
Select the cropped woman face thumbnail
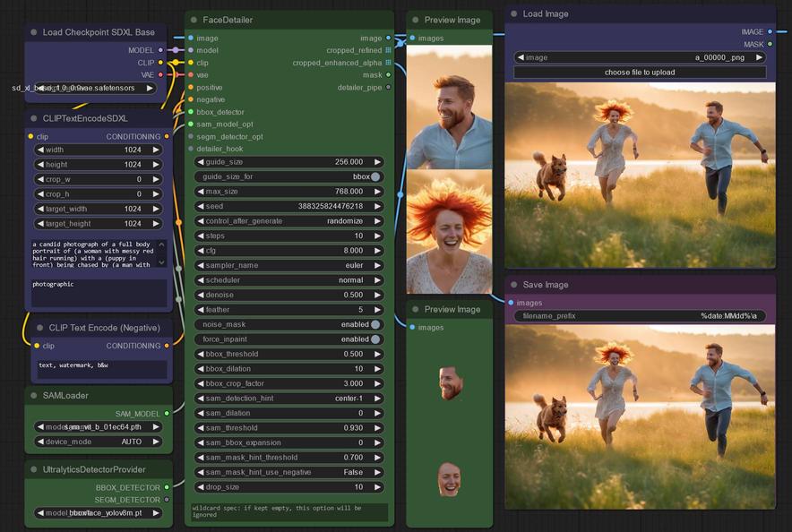click(x=449, y=479)
